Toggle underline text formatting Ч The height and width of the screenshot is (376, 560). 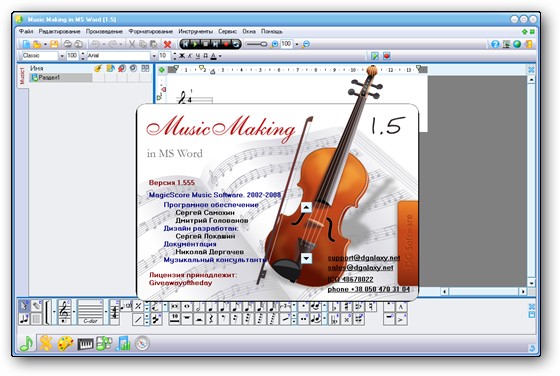point(198,56)
